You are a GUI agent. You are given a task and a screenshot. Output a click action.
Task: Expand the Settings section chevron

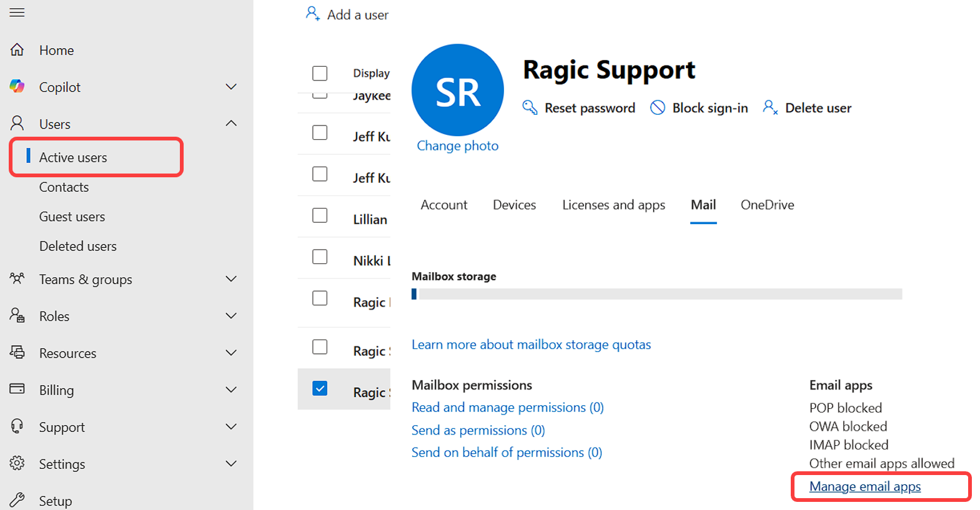coord(231,463)
